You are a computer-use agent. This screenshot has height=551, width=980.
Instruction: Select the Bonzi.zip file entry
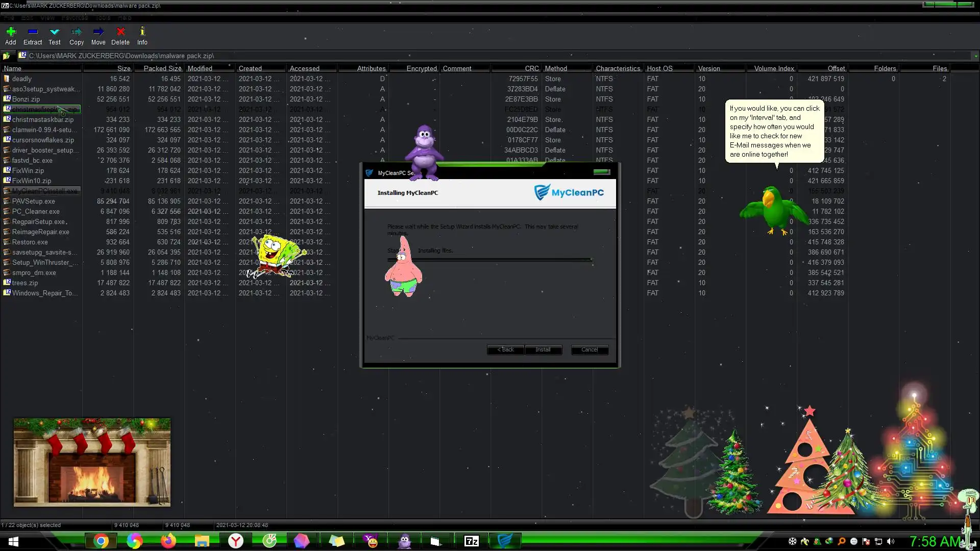26,99
